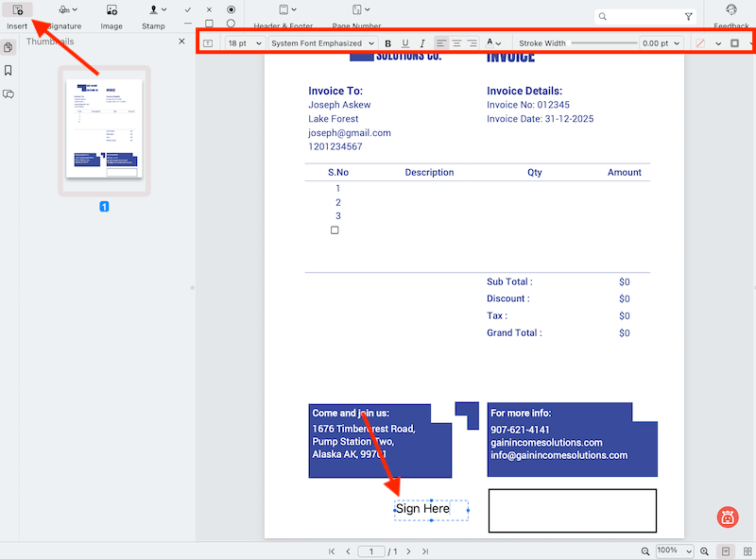The width and height of the screenshot is (756, 559).
Task: Toggle underline formatting
Action: (405, 43)
